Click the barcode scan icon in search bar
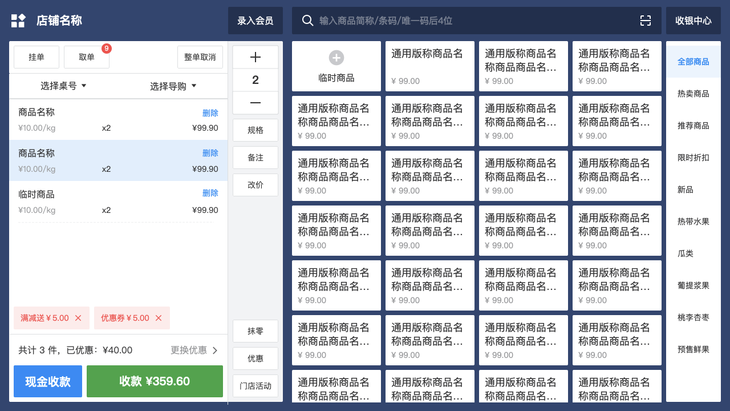 (x=645, y=20)
